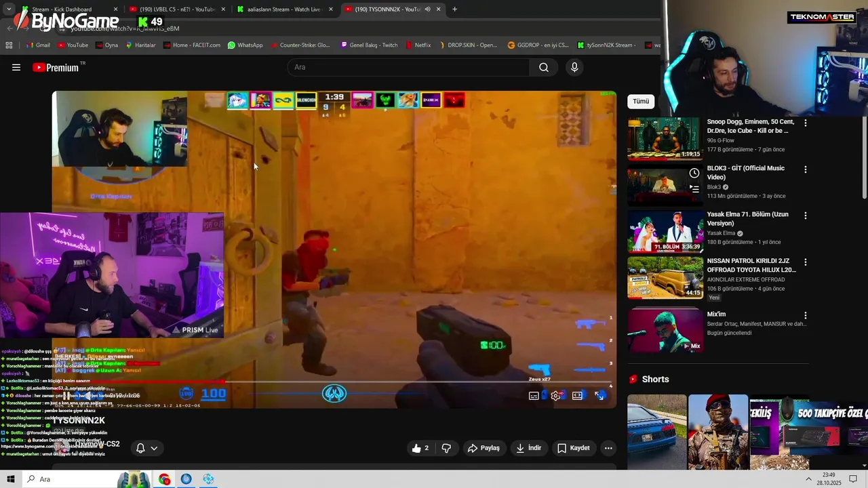Open a new browser tab plus
Screen dimensions: 868x488
[454, 9]
